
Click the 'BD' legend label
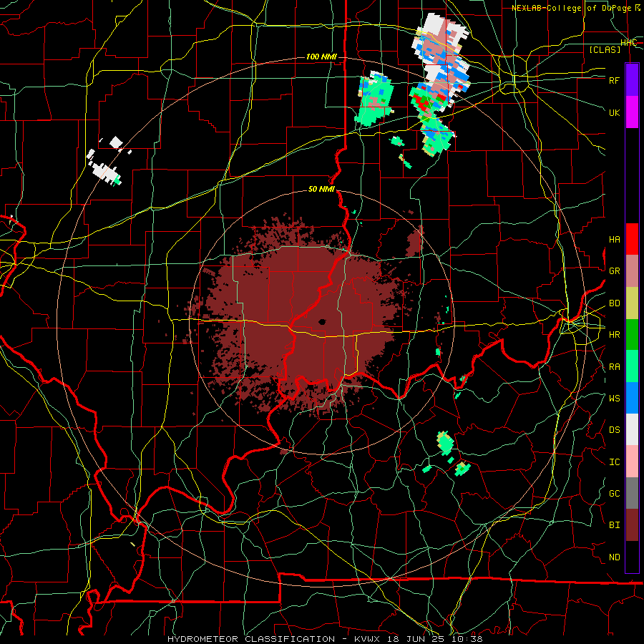tap(614, 303)
